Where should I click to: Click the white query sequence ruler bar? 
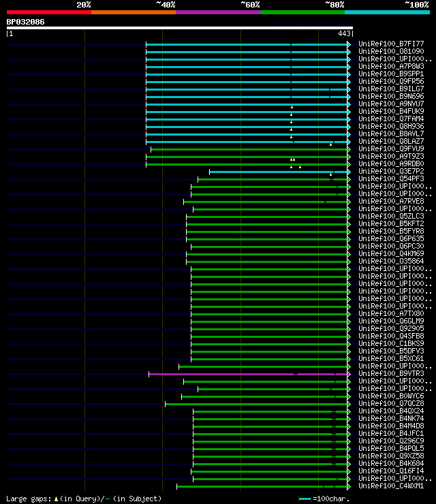click(180, 28)
